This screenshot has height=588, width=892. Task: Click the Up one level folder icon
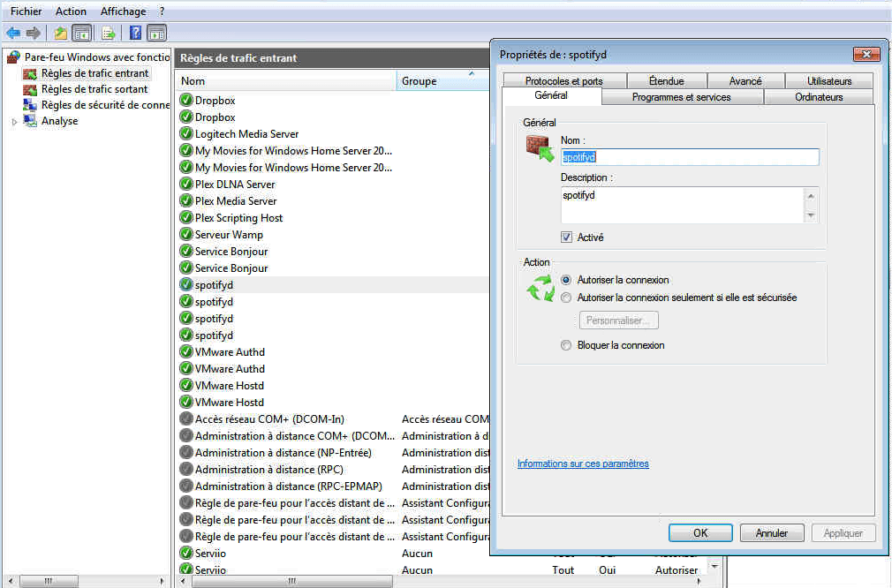tap(61, 33)
